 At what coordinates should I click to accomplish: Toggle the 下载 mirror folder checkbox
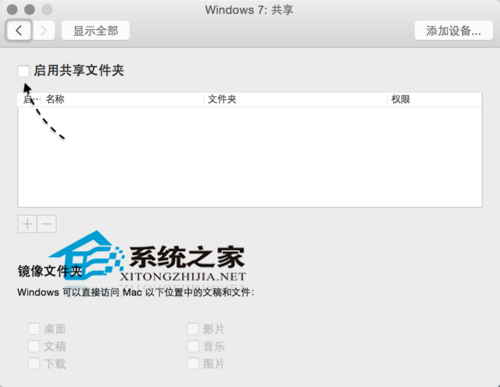coord(34,363)
